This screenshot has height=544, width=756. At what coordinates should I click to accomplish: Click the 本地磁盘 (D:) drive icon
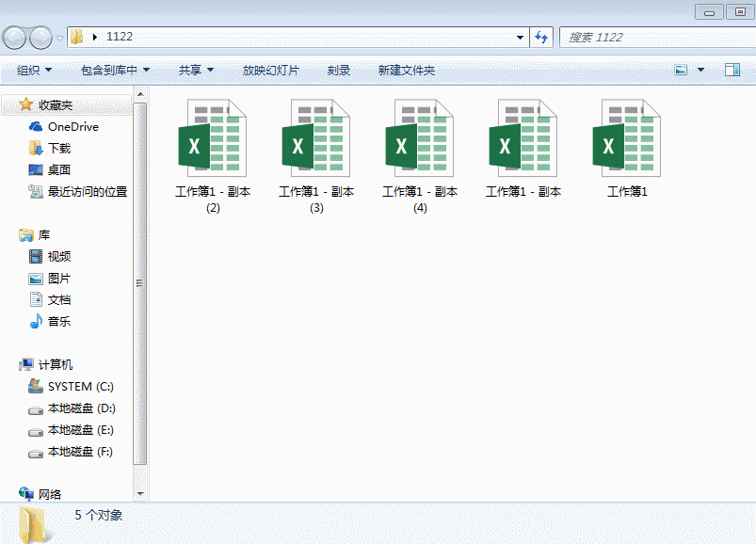coord(36,410)
